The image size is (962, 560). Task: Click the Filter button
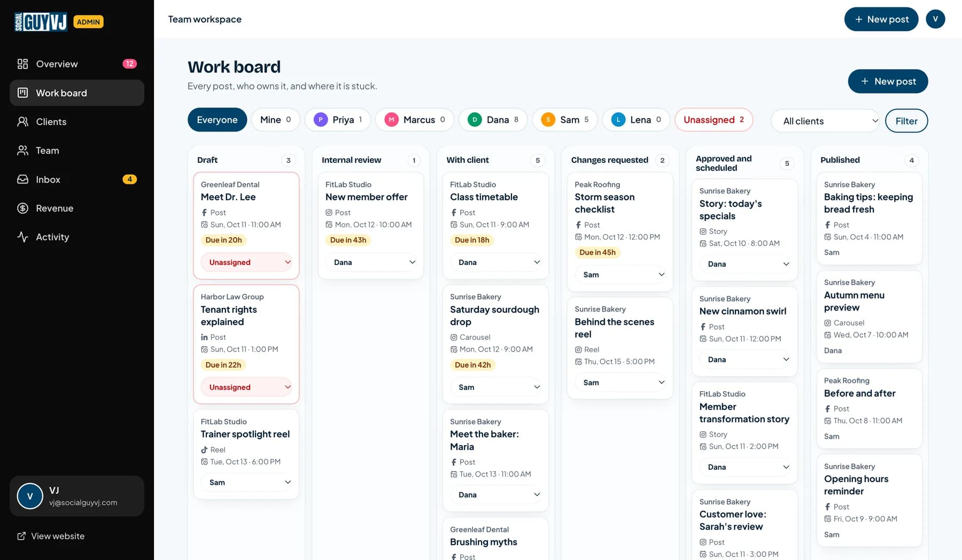[x=906, y=121]
